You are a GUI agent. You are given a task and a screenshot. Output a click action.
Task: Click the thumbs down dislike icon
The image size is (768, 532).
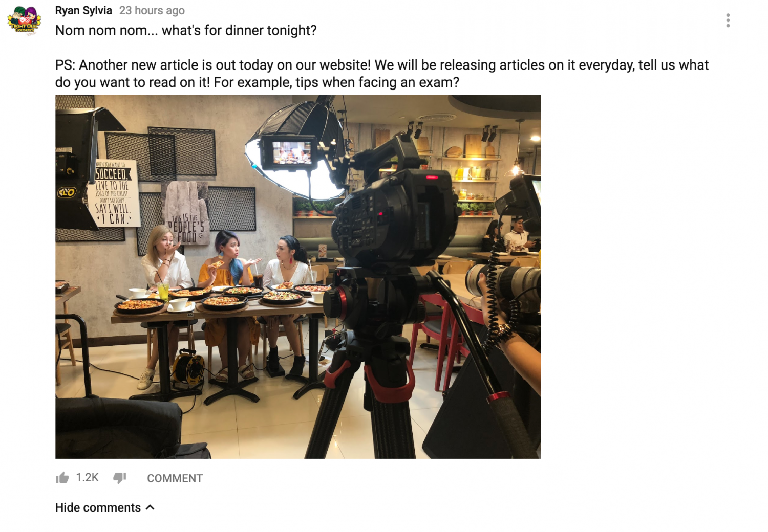pyautogui.click(x=120, y=478)
